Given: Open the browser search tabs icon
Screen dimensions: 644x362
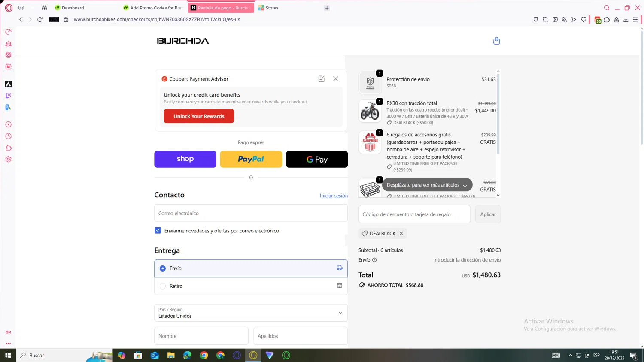Looking at the screenshot, I should 607,8.
